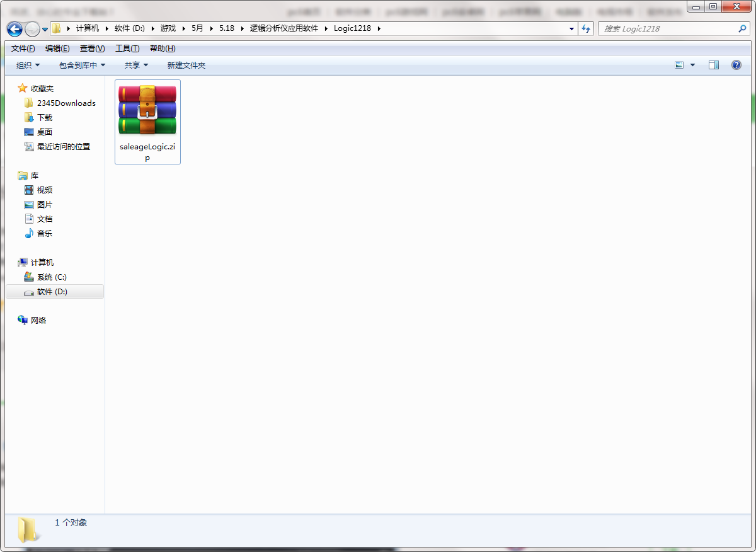Expand the address bar history dropdown
The height and width of the screenshot is (552, 756).
click(571, 29)
